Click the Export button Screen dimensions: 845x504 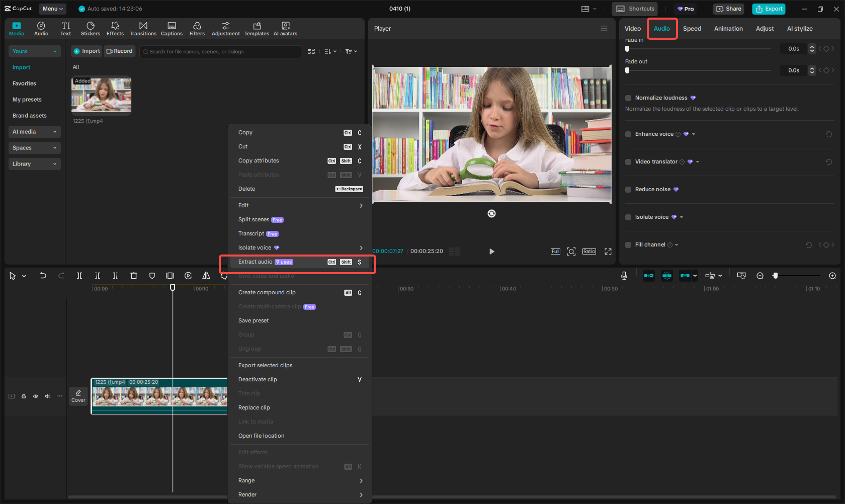click(x=769, y=9)
